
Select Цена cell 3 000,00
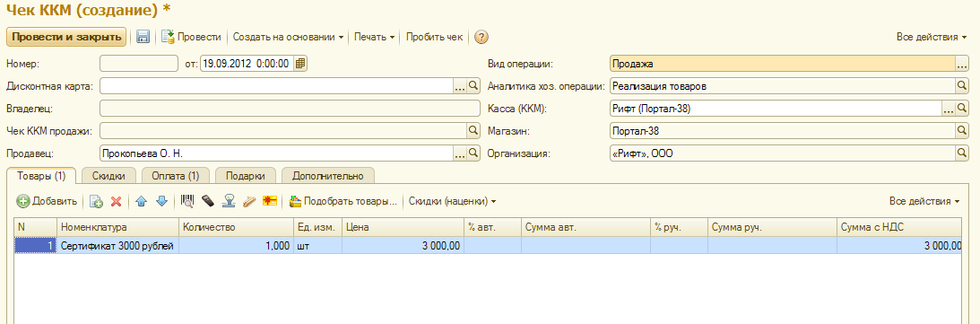click(403, 246)
